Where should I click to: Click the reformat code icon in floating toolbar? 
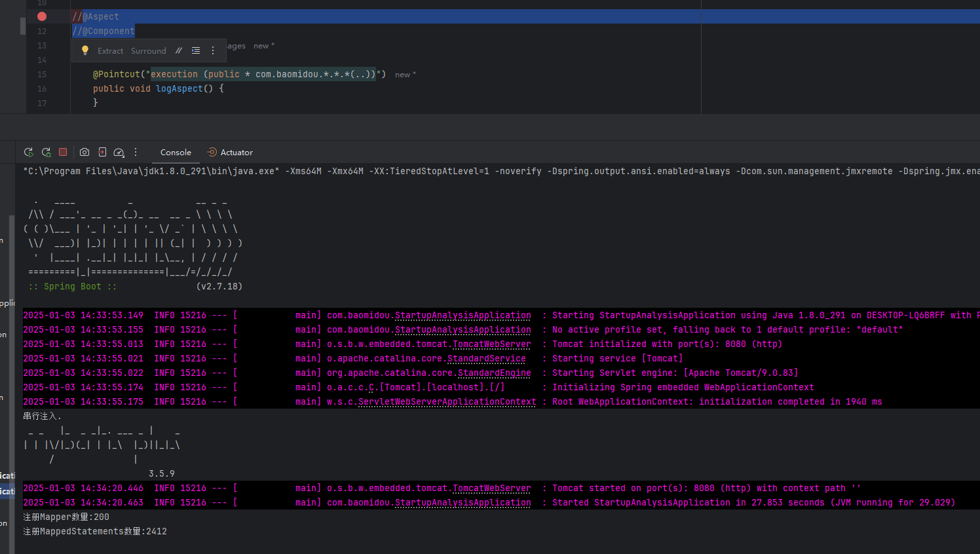point(196,50)
